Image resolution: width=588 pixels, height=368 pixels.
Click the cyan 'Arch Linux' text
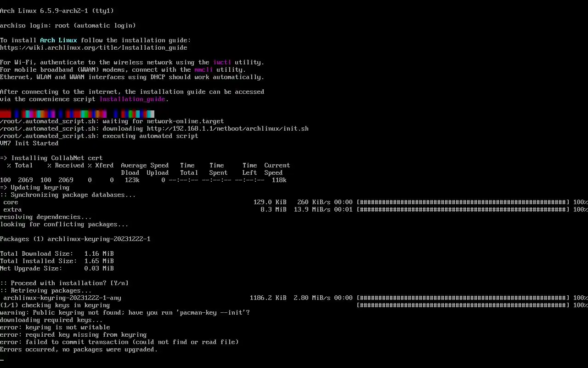pos(59,40)
